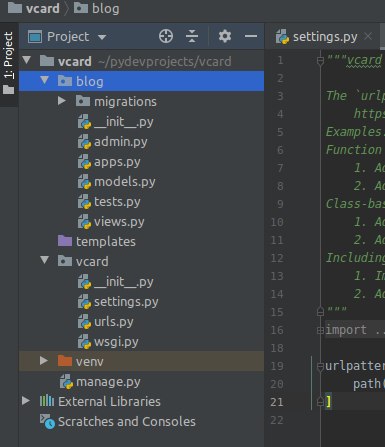Screen dimensions: 385x447
Task: Open Project panel settings gear
Action: pos(225,36)
